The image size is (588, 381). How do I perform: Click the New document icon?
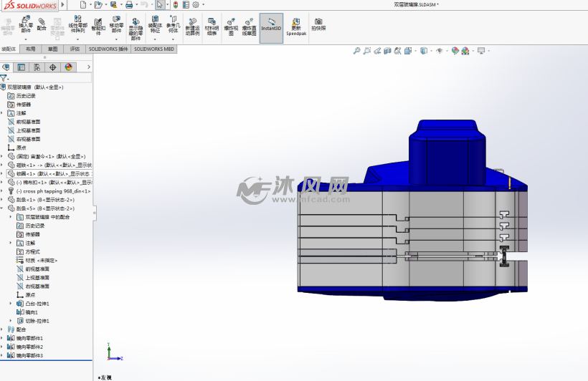pyautogui.click(x=83, y=5)
